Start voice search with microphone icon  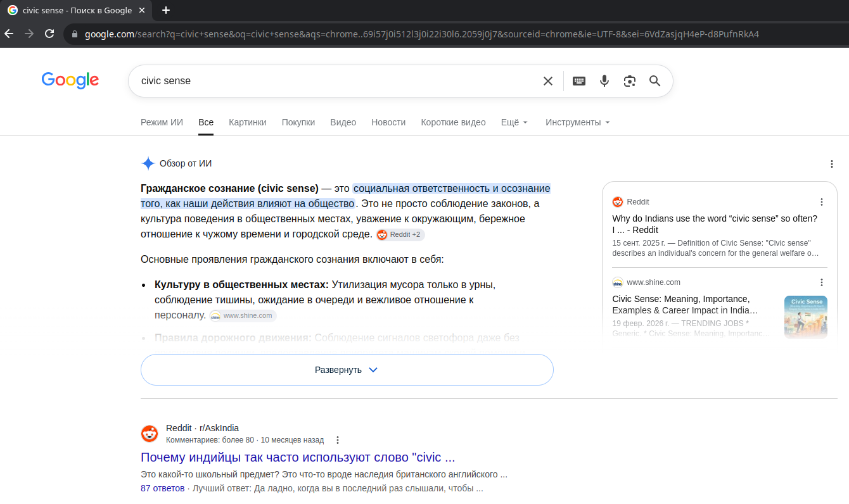(x=604, y=81)
